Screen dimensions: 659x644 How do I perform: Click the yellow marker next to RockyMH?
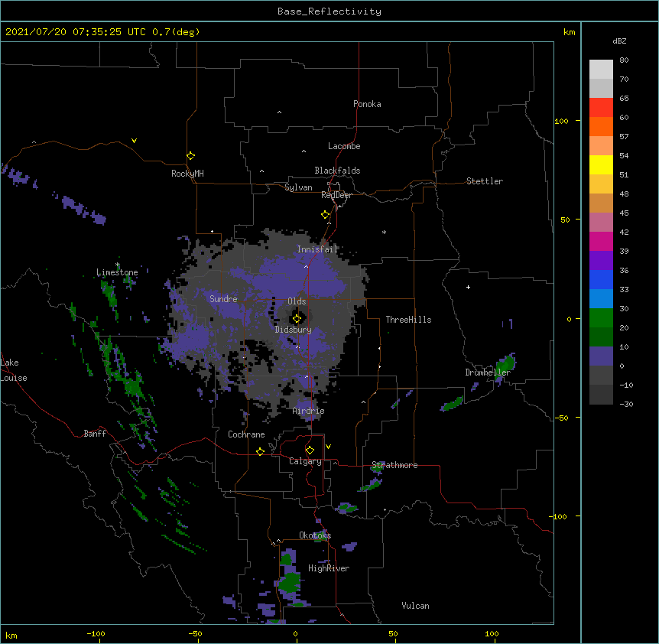tap(191, 156)
